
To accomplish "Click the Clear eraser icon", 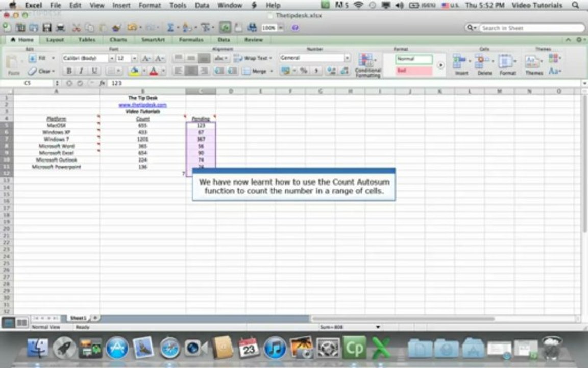I will click(33, 71).
